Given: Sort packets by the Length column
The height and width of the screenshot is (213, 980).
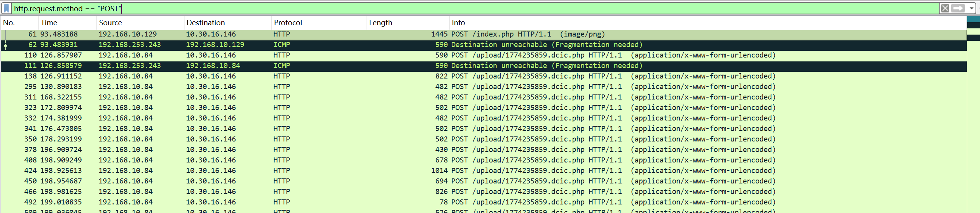Looking at the screenshot, I should coord(408,23).
